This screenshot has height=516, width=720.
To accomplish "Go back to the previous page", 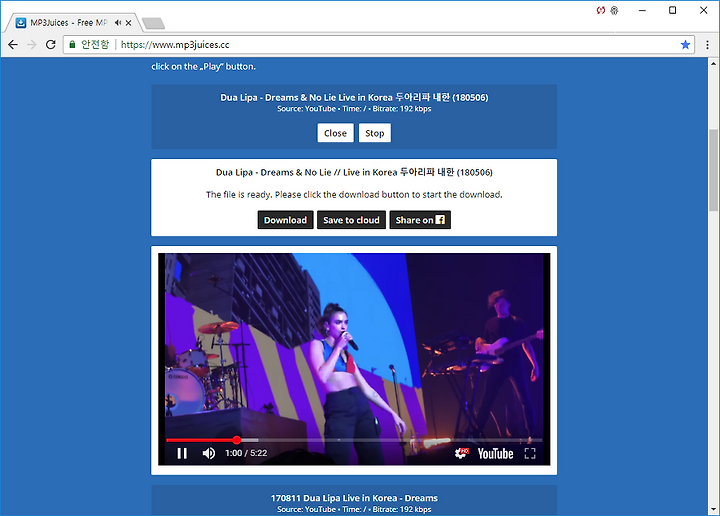I will click(13, 45).
